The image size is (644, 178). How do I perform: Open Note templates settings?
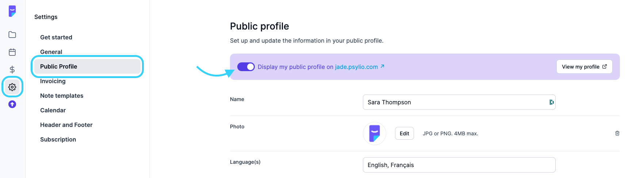pos(62,96)
